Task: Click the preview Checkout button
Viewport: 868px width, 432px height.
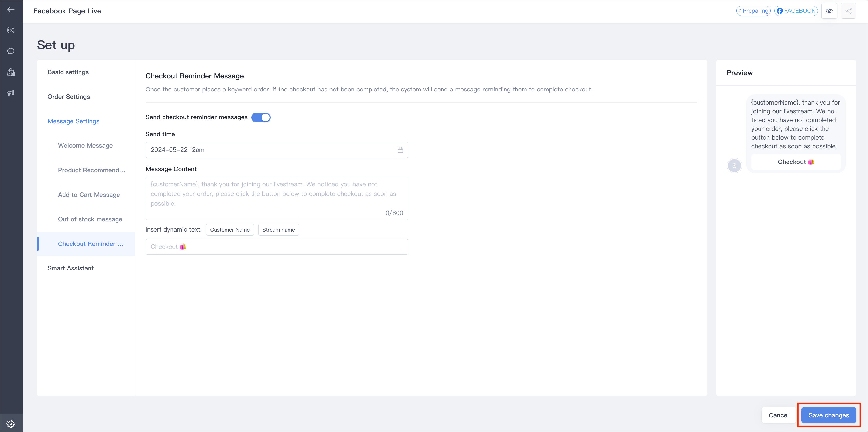Action: click(x=796, y=162)
